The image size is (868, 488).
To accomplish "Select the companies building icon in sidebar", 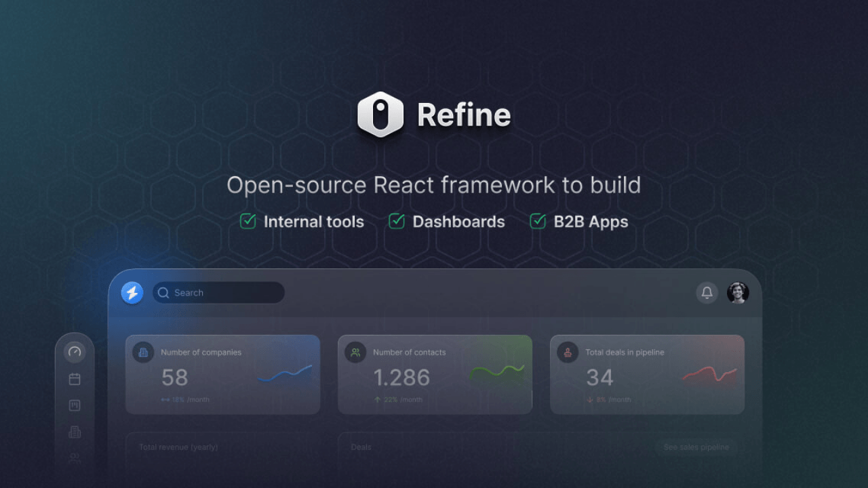I will (x=75, y=432).
